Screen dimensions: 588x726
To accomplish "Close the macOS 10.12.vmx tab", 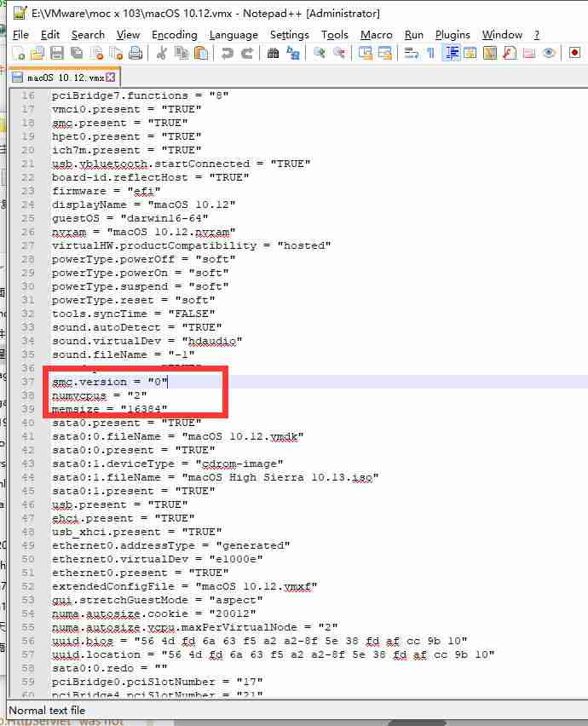I will pos(111,78).
